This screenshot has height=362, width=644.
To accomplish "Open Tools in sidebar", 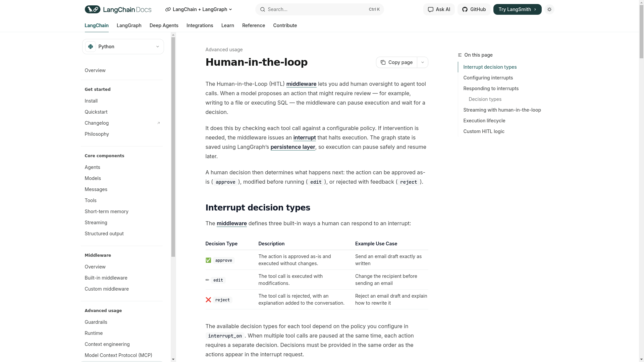I will point(122,200).
